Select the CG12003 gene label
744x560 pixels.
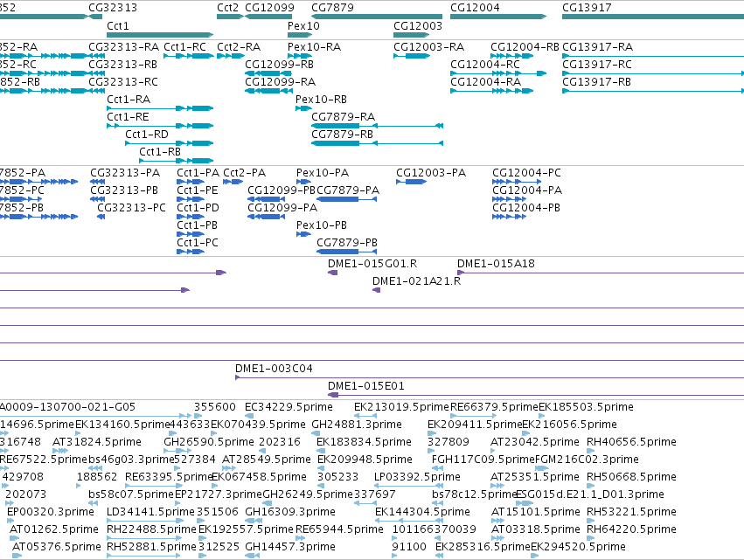tap(418, 25)
